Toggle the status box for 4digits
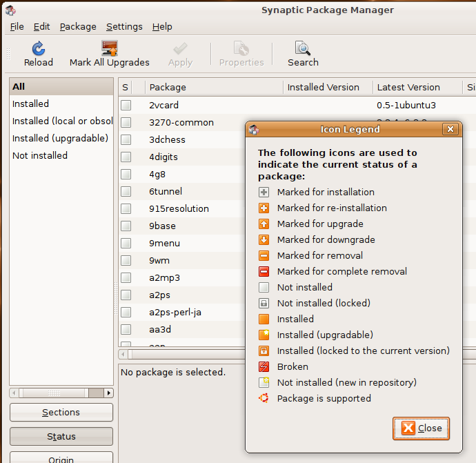The height and width of the screenshot is (463, 476). click(x=126, y=157)
